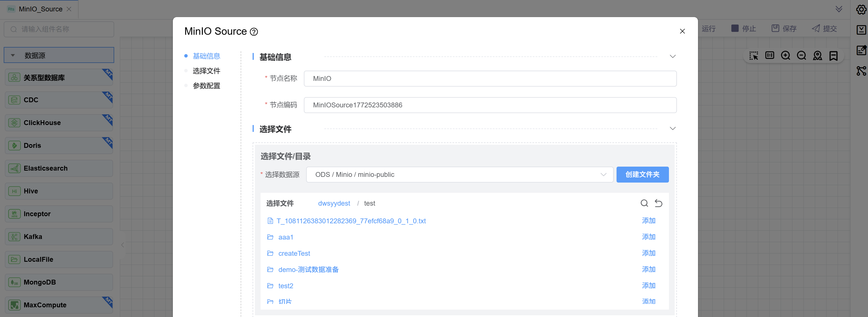
Task: Collapse the 数据源 category in sidebar
Action: [x=13, y=55]
